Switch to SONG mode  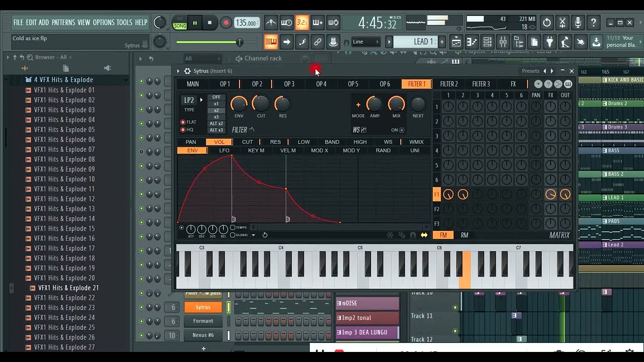pyautogui.click(x=180, y=26)
